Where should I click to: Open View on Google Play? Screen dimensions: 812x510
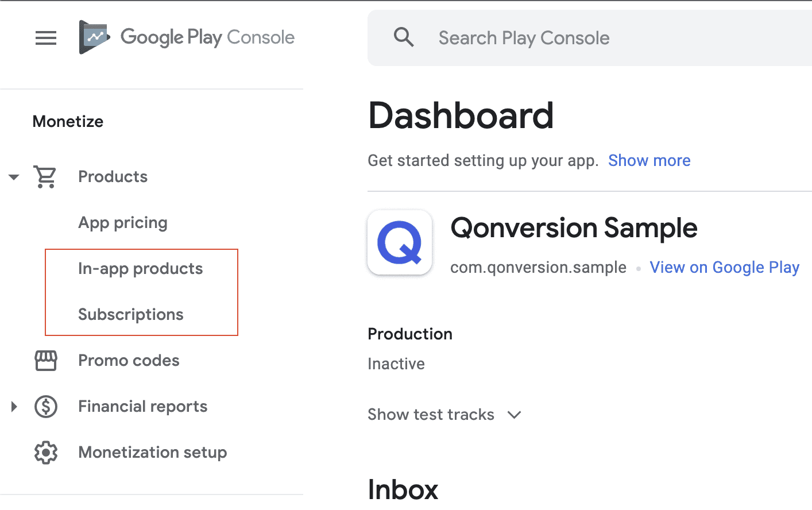[x=724, y=267]
